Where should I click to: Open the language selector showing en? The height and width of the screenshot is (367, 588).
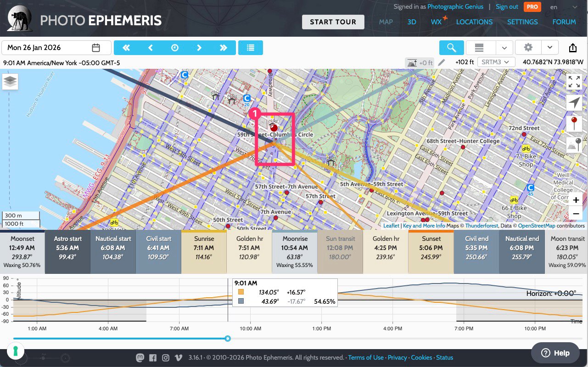click(564, 7)
